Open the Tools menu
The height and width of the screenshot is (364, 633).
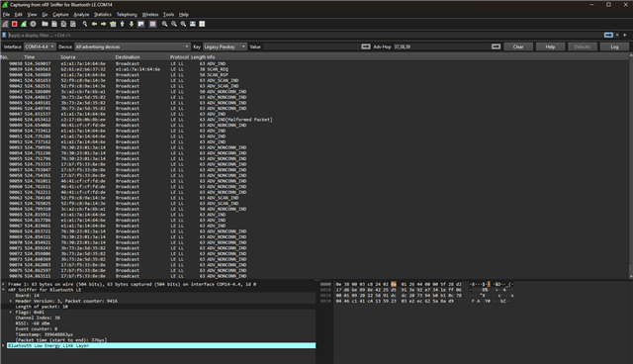coord(168,15)
